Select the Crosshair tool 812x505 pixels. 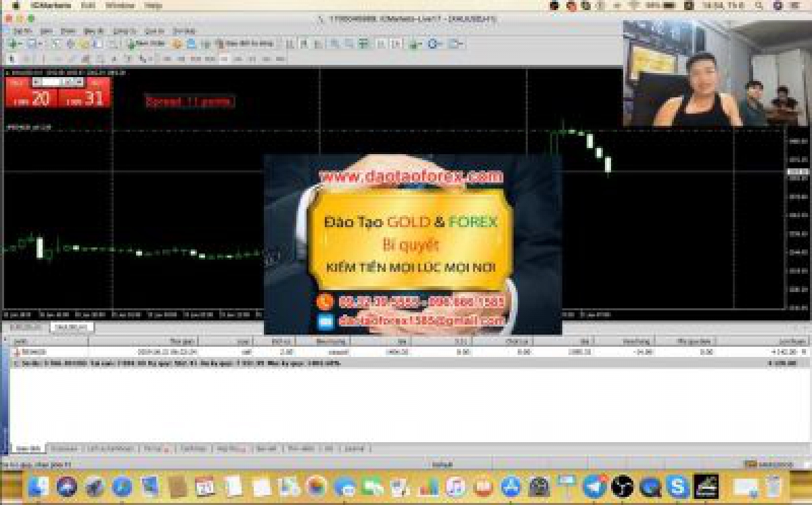[x=26, y=59]
